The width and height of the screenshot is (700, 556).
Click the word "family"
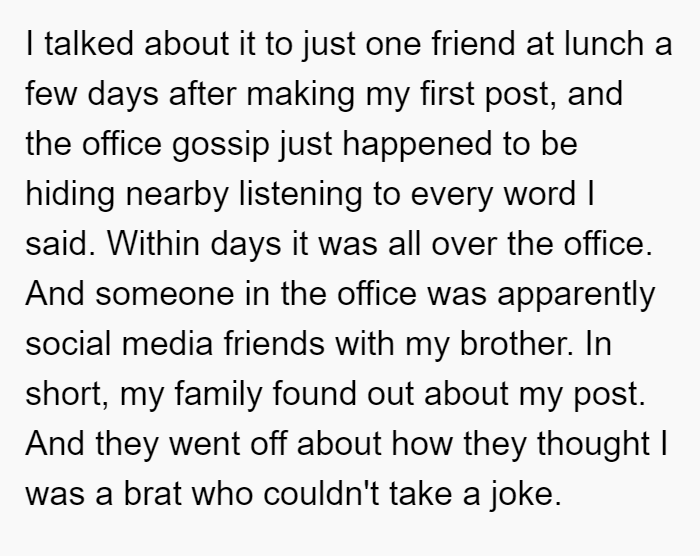tap(218, 394)
